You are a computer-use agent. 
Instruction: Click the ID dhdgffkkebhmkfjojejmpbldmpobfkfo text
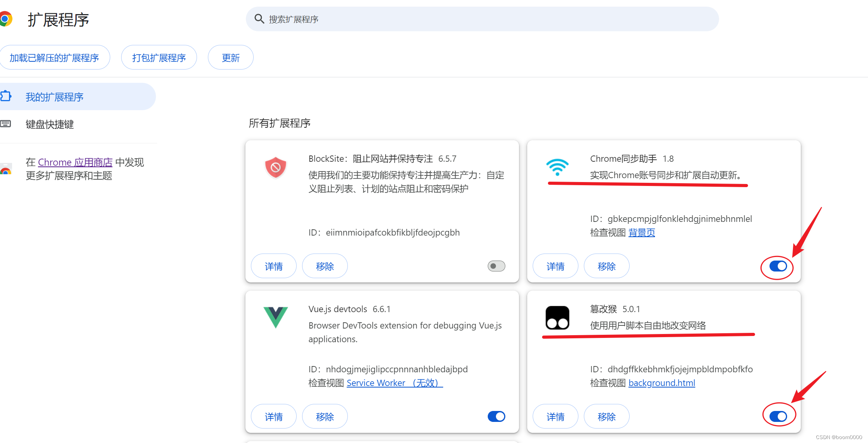pyautogui.click(x=671, y=369)
